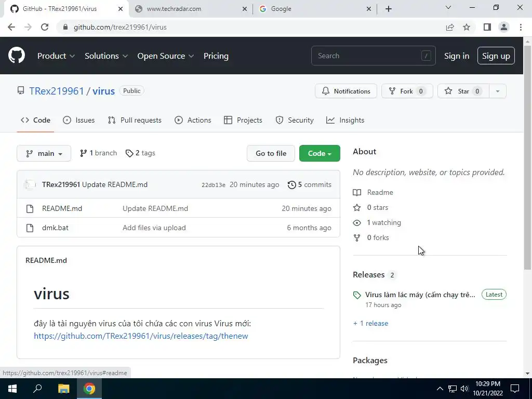Open the browser side panel icon
The width and height of the screenshot is (532, 399).
(x=487, y=27)
